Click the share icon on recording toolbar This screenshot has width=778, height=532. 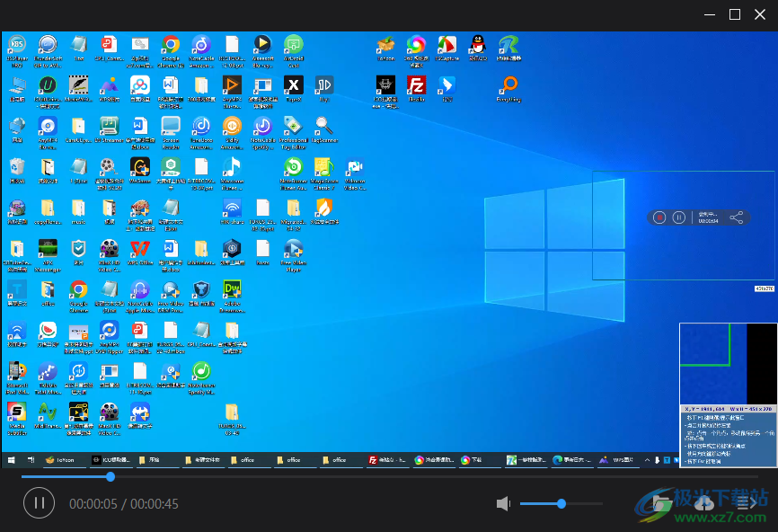click(x=737, y=217)
